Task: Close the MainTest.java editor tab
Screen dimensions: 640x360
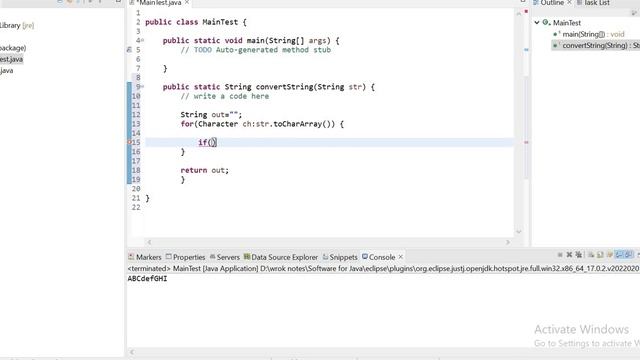Action: [187, 2]
